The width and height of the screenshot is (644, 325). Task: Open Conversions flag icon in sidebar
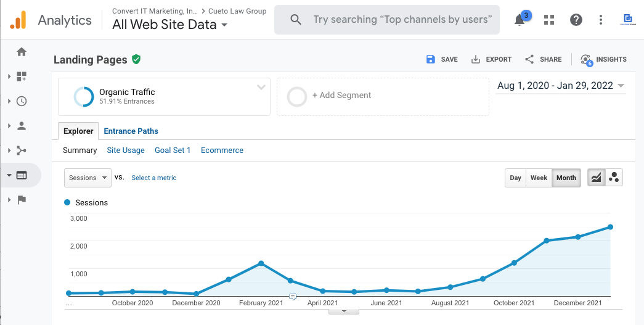[22, 199]
